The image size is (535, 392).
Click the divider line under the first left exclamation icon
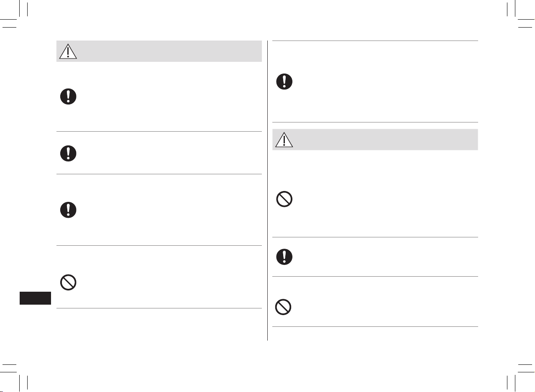pyautogui.click(x=159, y=132)
